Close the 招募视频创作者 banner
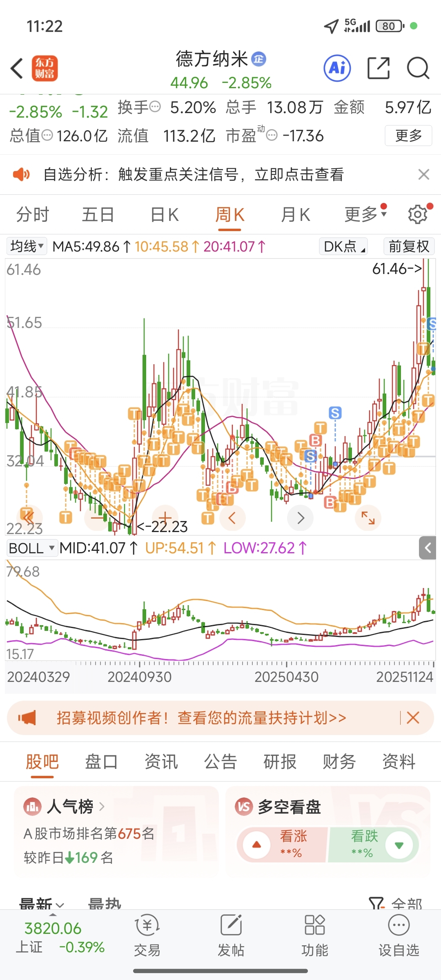The image size is (441, 980). [413, 717]
